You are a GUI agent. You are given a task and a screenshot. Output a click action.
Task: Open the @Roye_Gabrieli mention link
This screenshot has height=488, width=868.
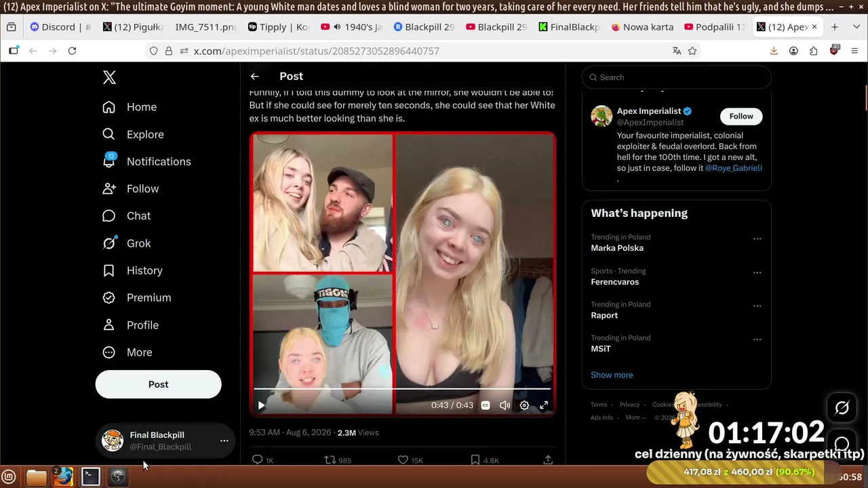click(734, 168)
